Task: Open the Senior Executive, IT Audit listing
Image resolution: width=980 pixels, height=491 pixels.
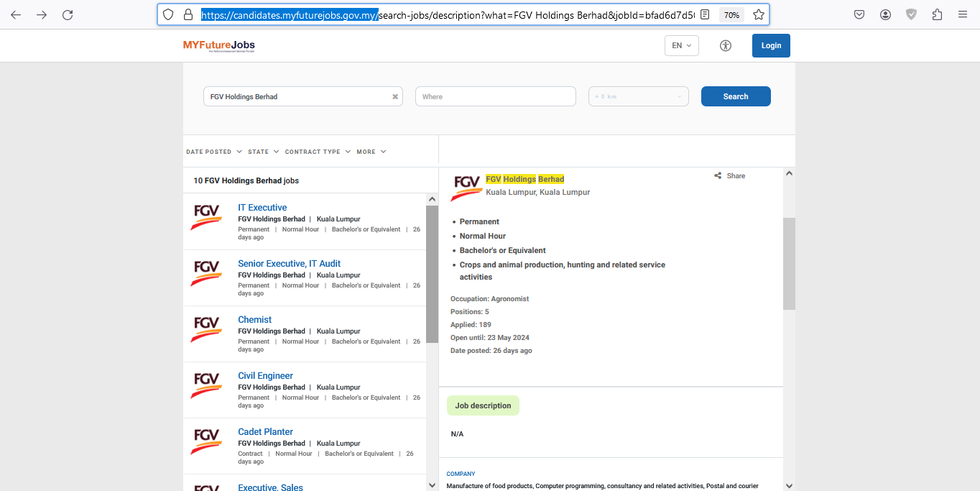Action: pyautogui.click(x=289, y=264)
